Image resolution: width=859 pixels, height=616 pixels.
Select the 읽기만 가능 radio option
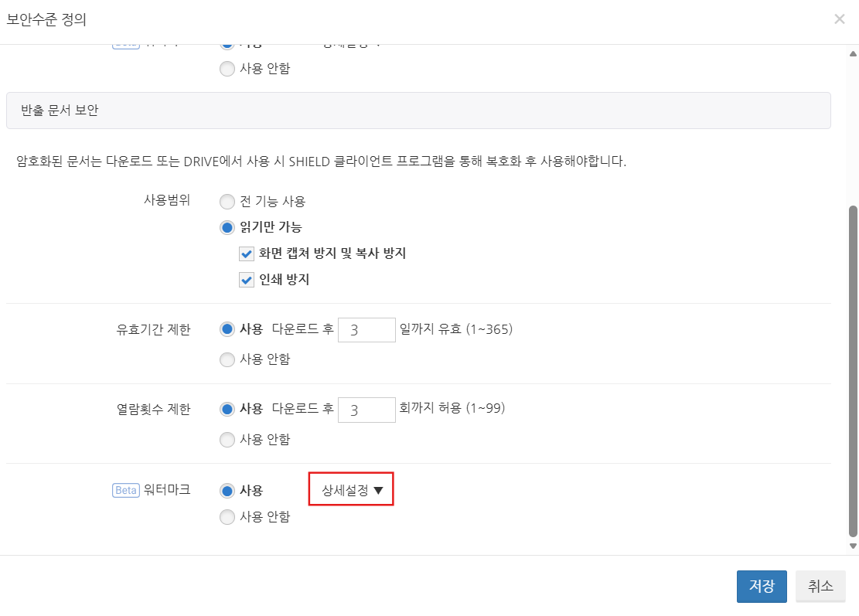point(227,227)
